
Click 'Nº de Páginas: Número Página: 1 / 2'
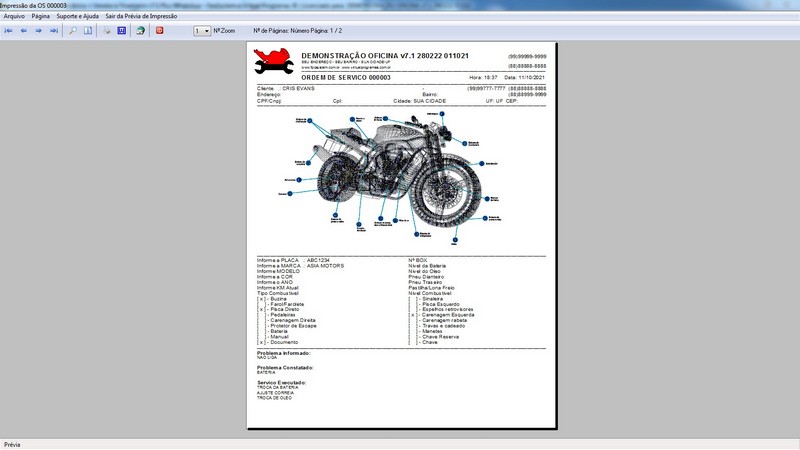[297, 31]
